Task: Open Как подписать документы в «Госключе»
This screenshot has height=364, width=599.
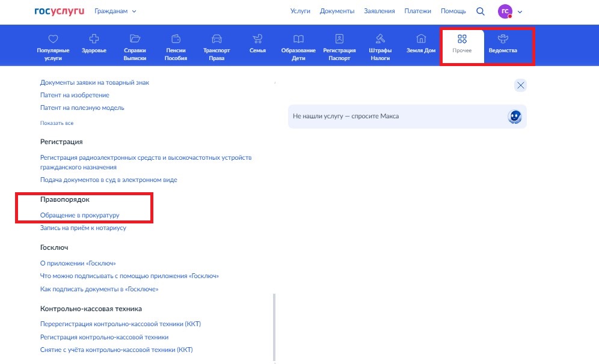Action: point(99,289)
